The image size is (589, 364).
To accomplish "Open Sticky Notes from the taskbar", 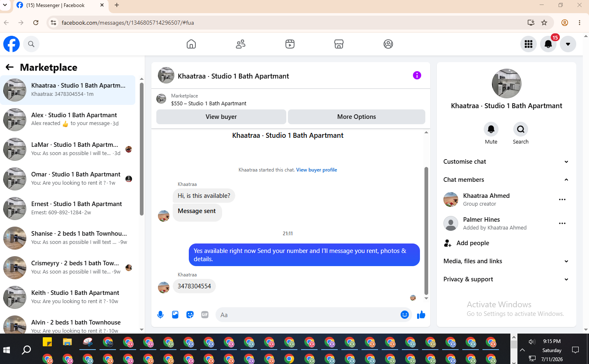I will pos(47,342).
